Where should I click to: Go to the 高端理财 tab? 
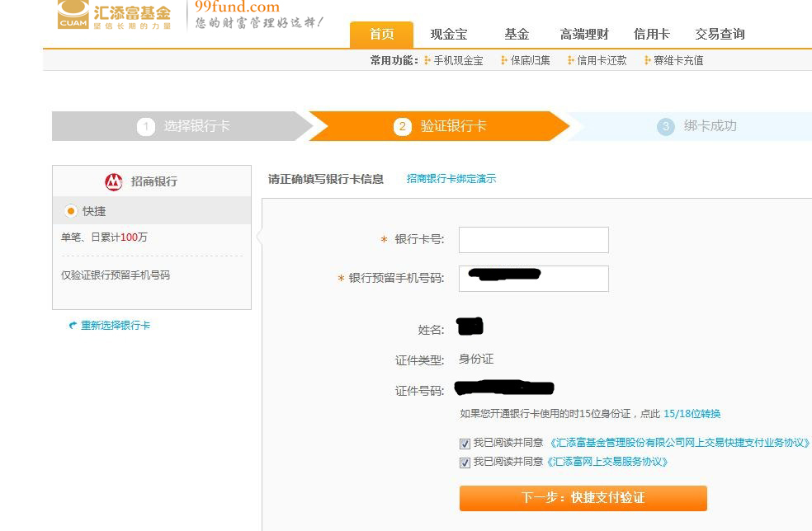584,35
